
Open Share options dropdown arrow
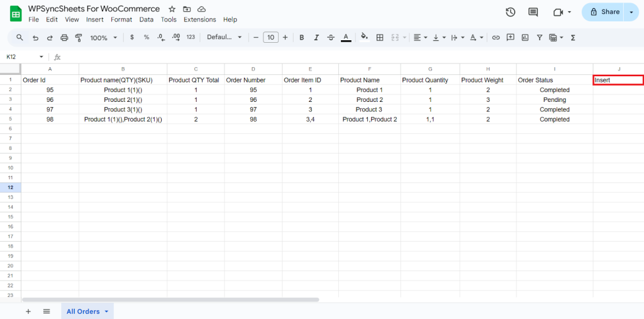(x=631, y=12)
